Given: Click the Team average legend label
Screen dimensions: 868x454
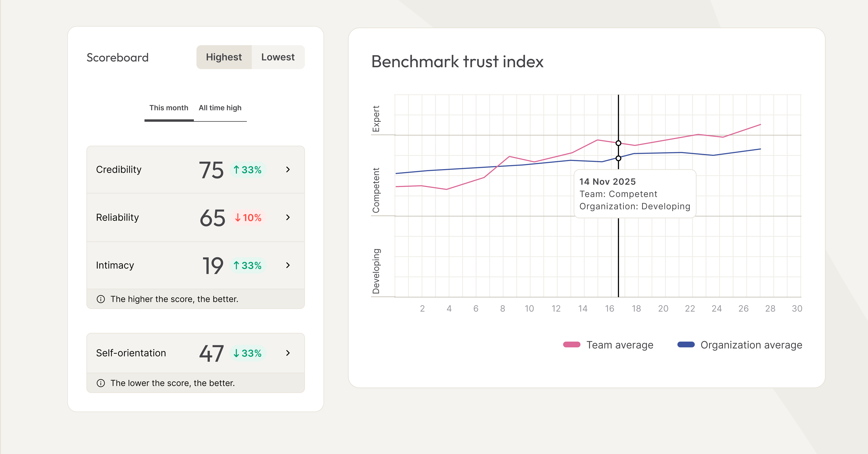Looking at the screenshot, I should (620, 345).
